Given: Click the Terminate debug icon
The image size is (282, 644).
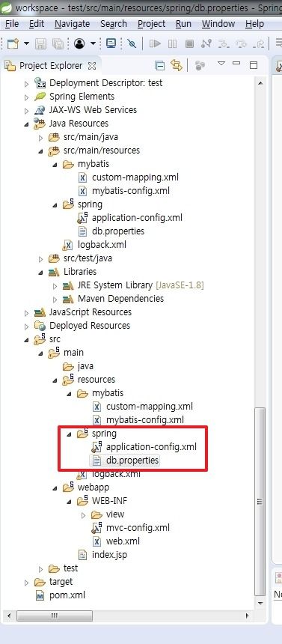Looking at the screenshot, I should (x=189, y=43).
